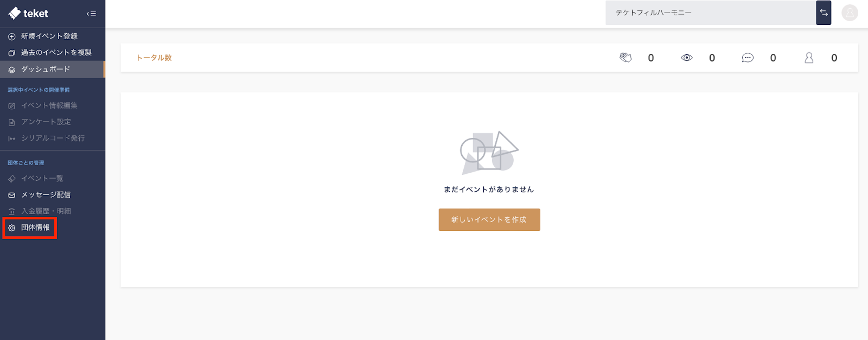Click the switch organization arrows button

(x=824, y=12)
